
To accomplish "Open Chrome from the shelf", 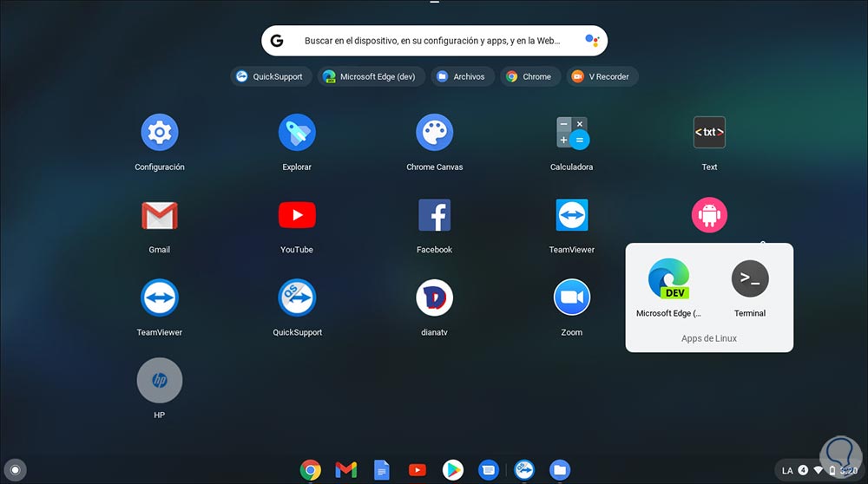I will (311, 470).
